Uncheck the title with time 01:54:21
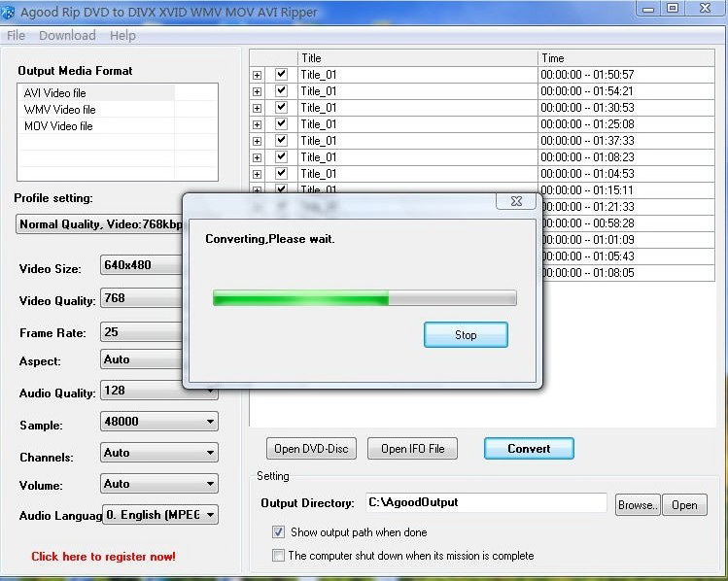The width and height of the screenshot is (728, 581). pos(281,90)
